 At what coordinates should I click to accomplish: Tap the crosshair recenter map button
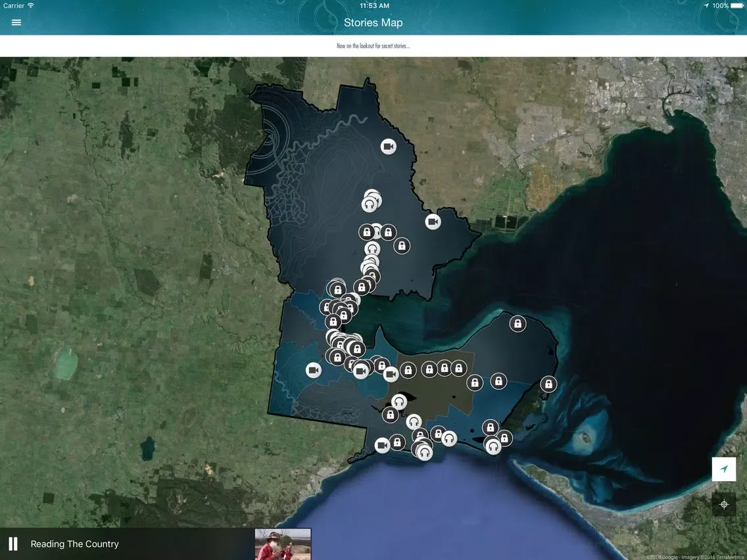click(x=723, y=504)
